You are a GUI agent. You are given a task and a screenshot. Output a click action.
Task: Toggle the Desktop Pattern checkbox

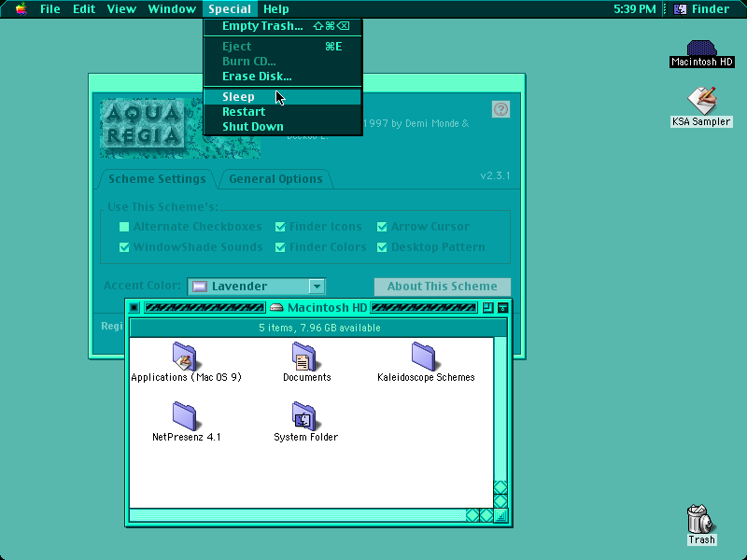pos(382,247)
